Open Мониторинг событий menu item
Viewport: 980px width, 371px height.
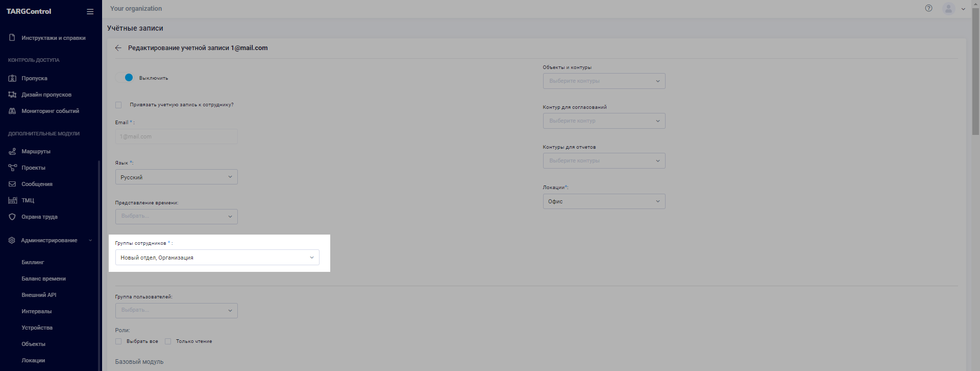coord(51,111)
